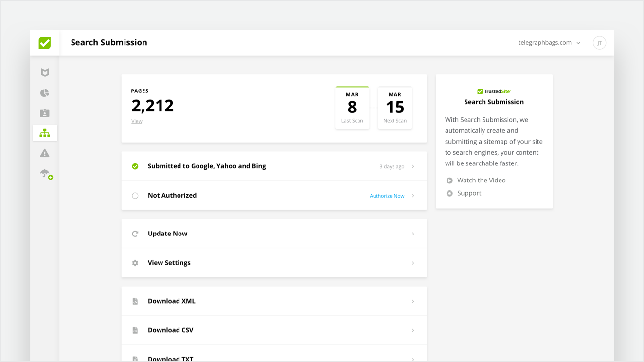644x362 pixels.
Task: Open the Support link
Action: pyautogui.click(x=469, y=193)
